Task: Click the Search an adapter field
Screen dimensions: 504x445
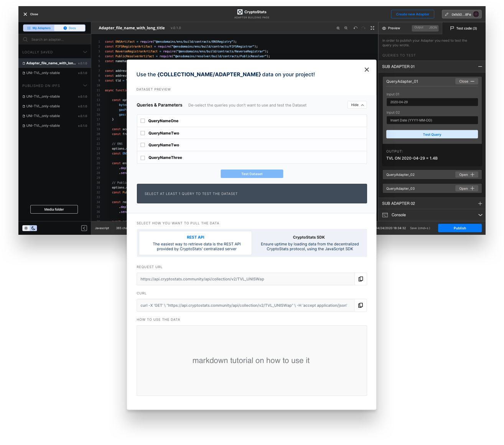Action: click(x=55, y=39)
